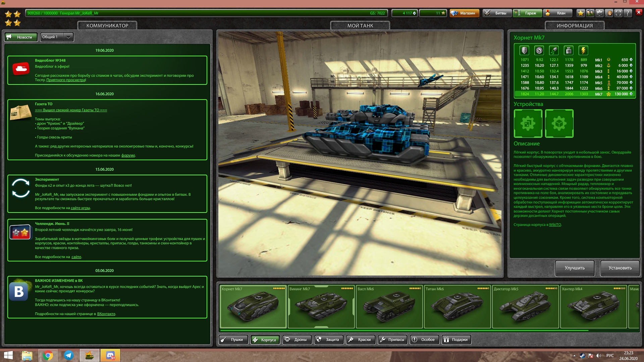Click the РУС language indicator
Image resolution: width=644 pixels, height=362 pixels.
610,356
